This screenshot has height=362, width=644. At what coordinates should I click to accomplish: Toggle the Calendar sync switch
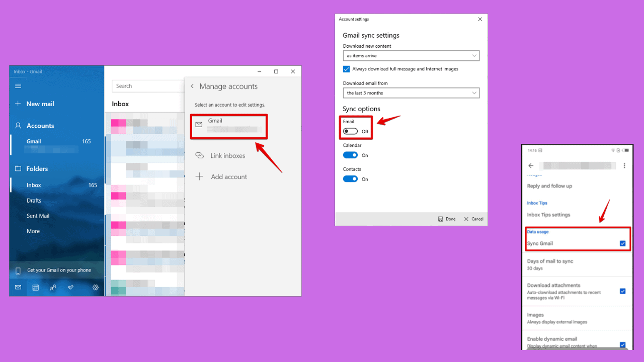[x=350, y=155]
